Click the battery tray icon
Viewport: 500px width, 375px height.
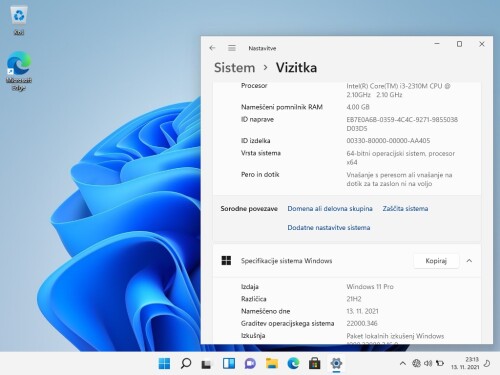[x=440, y=363]
